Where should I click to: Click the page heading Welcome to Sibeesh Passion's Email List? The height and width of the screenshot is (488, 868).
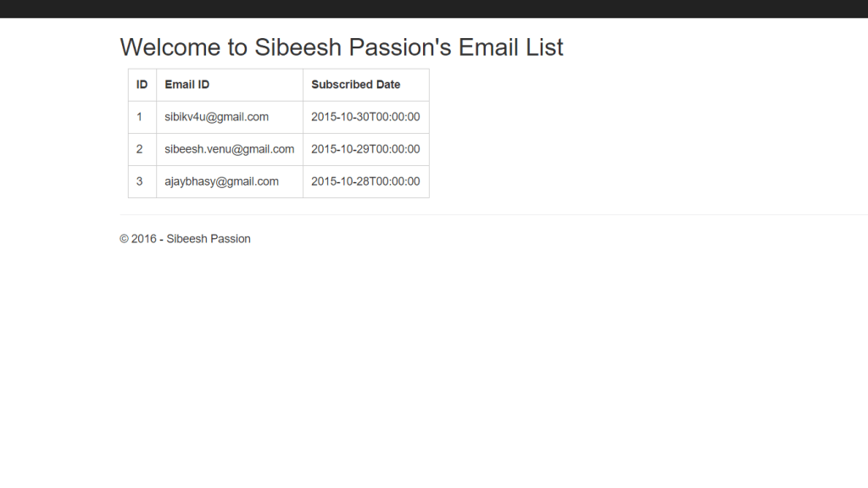342,47
